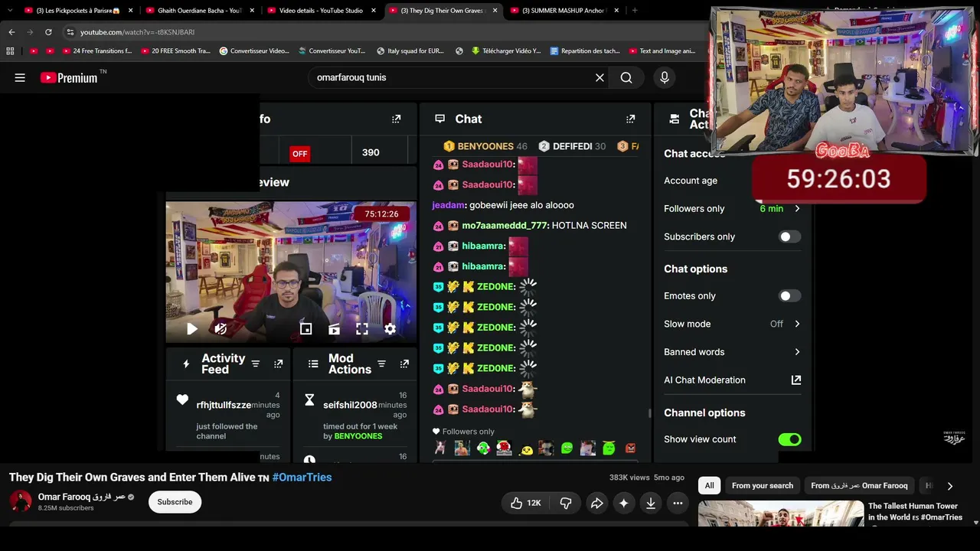
Task: Open AI Chat Moderation external link
Action: point(796,380)
